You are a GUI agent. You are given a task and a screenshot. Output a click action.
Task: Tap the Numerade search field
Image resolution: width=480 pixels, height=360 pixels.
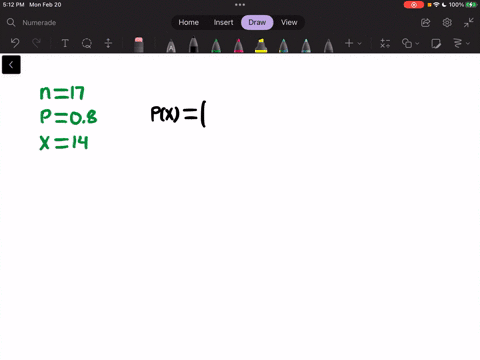pyautogui.click(x=39, y=23)
